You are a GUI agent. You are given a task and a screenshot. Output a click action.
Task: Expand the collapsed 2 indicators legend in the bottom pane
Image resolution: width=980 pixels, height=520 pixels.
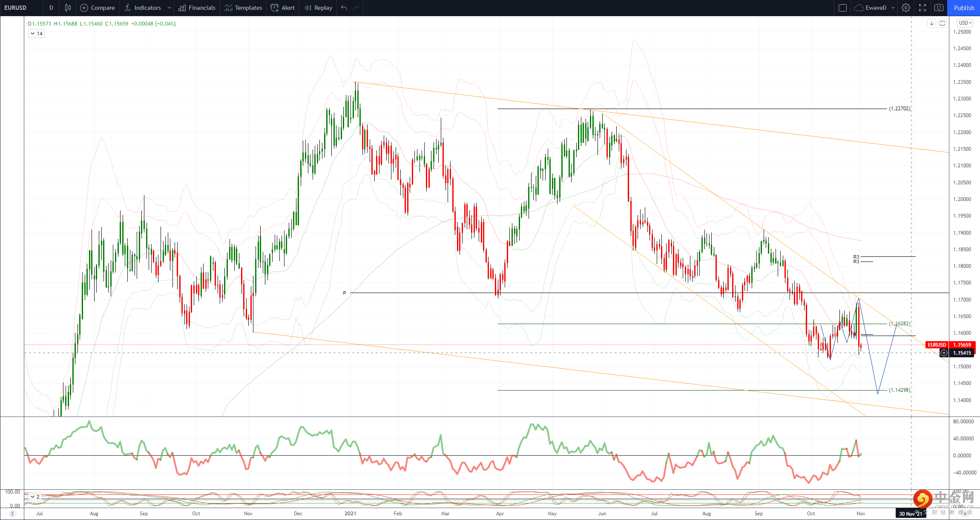click(34, 497)
